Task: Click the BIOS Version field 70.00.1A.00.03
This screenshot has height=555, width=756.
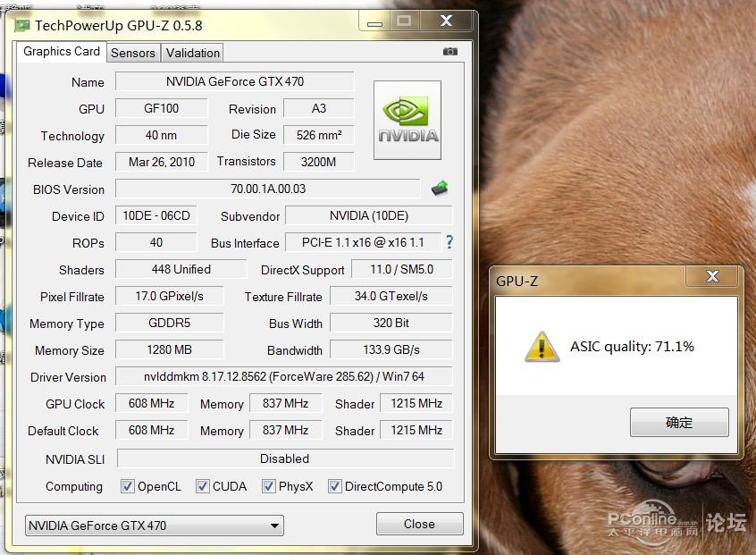Action: coord(267,189)
